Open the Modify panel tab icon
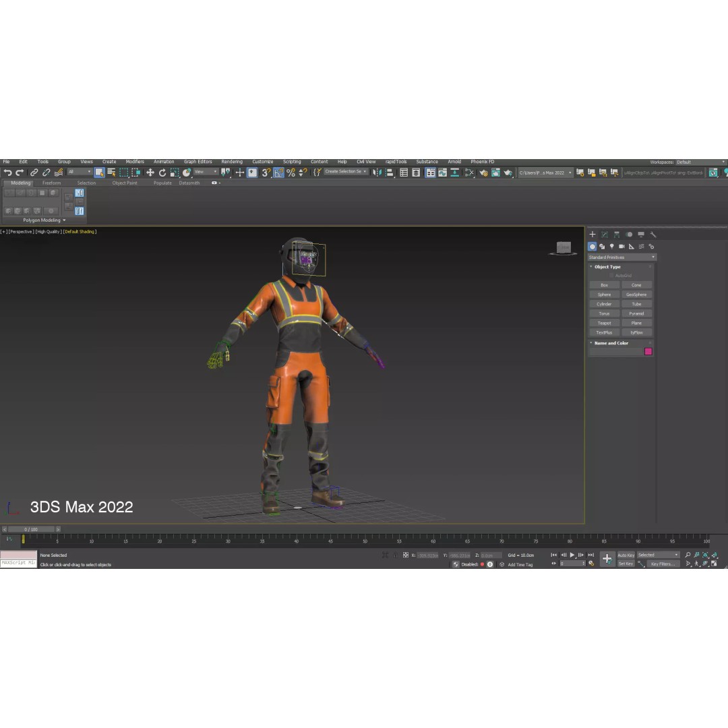Image resolution: width=728 pixels, height=728 pixels. pos(605,235)
